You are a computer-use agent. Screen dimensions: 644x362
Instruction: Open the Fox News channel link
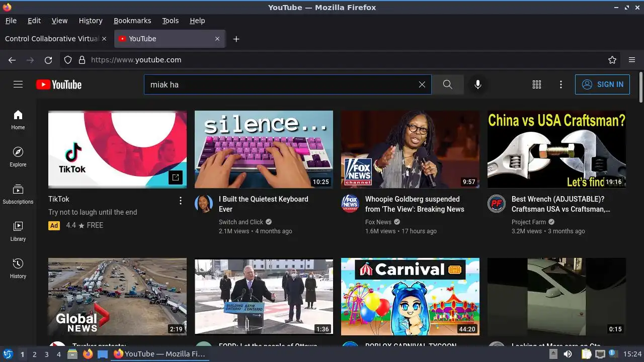378,222
